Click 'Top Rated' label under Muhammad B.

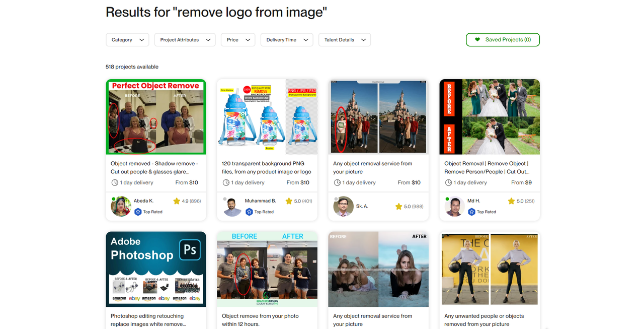click(264, 212)
